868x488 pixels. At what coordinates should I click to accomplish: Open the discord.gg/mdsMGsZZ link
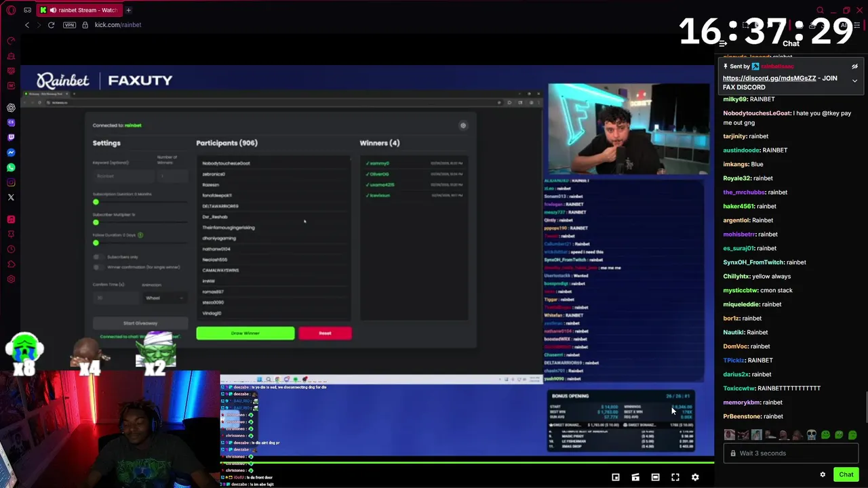coord(769,78)
